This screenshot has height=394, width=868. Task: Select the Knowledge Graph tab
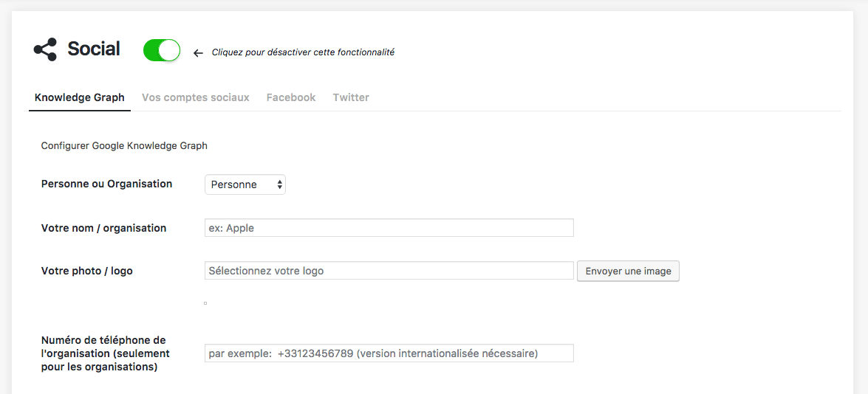[80, 98]
